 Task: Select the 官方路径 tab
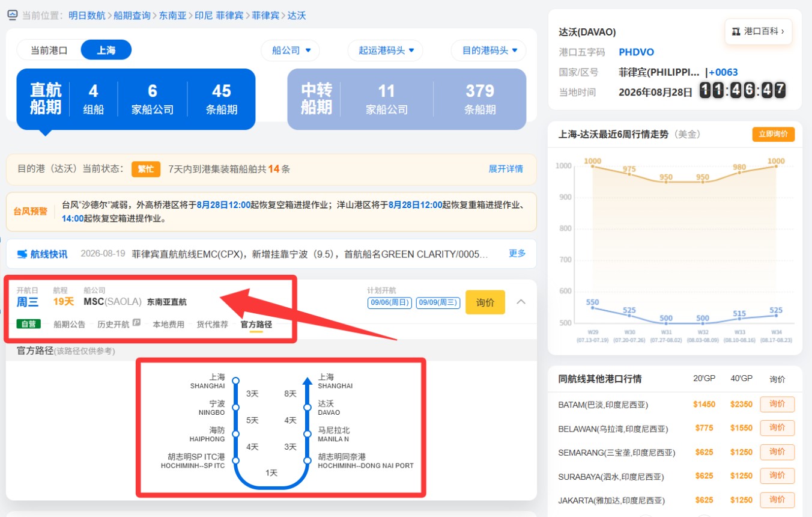(x=256, y=325)
